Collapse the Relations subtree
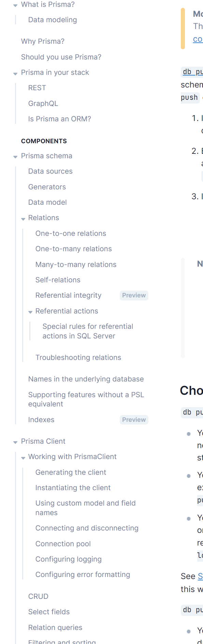Screen dimensions: 203x644 pyautogui.click(x=23, y=219)
